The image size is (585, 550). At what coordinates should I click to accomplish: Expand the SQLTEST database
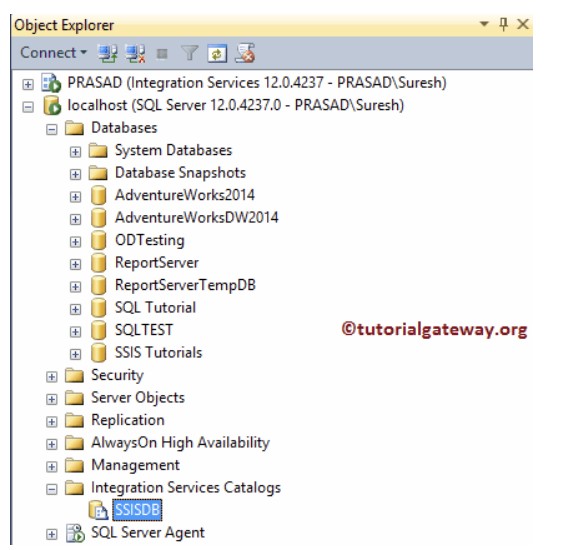tap(75, 332)
